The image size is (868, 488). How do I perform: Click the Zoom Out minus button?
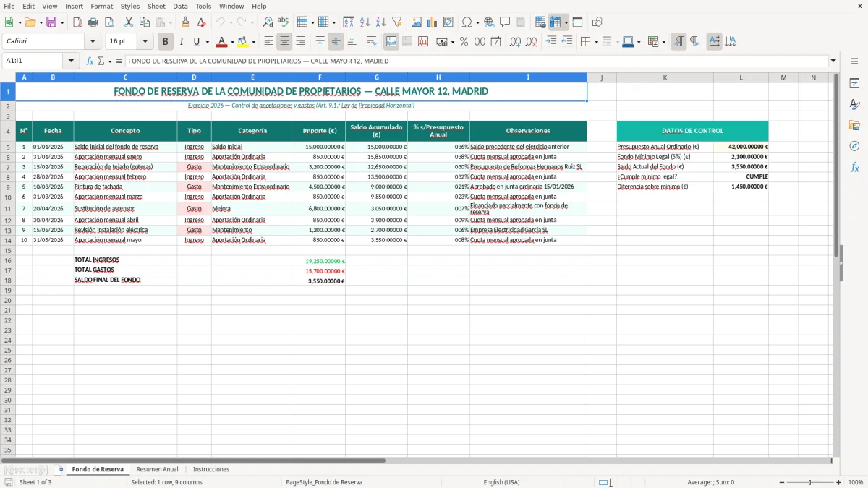coord(781,482)
